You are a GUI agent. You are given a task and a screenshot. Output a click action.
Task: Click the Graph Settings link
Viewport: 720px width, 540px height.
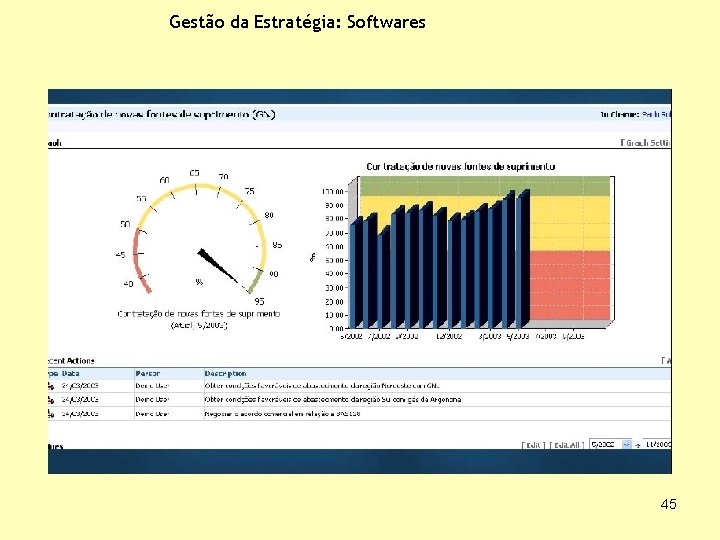pos(646,143)
